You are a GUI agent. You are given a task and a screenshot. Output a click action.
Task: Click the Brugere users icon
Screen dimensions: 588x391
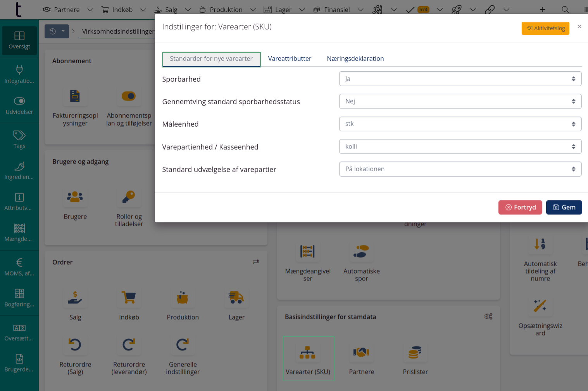click(x=75, y=197)
